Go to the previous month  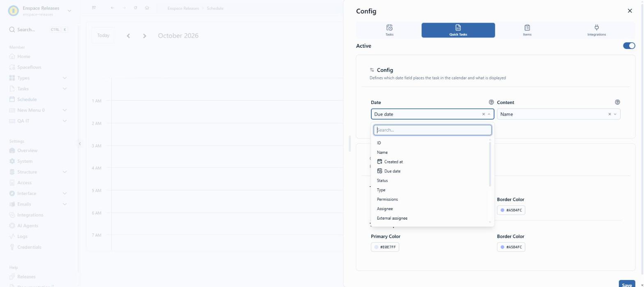point(129,36)
